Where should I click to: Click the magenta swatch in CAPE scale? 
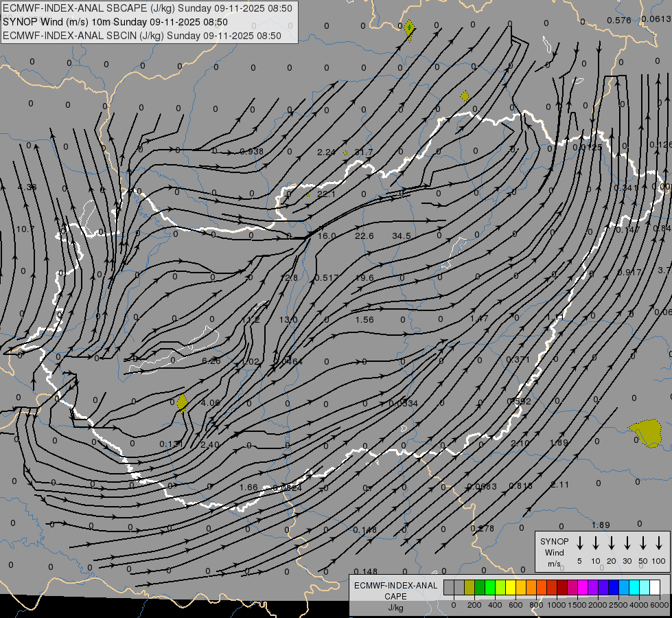pyautogui.click(x=583, y=588)
